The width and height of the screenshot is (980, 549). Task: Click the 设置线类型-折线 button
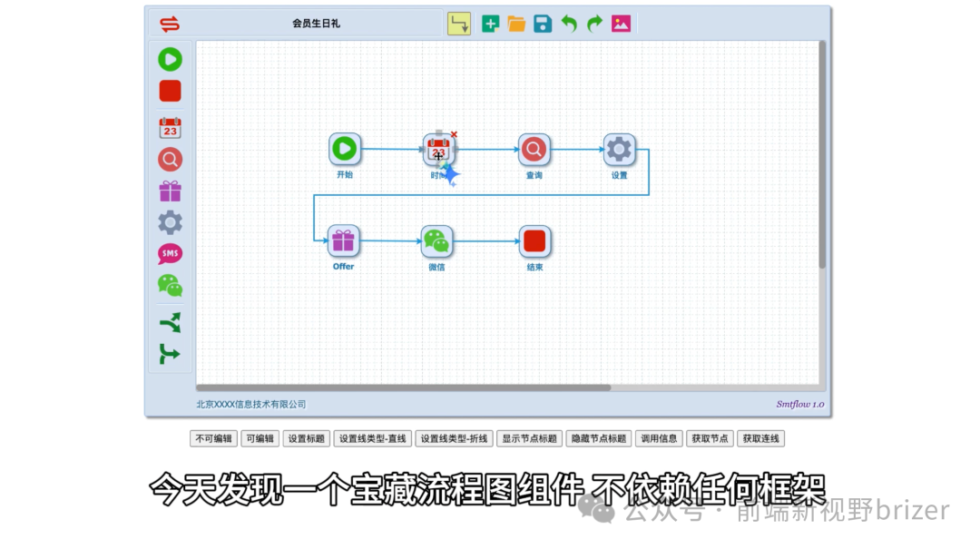[x=454, y=439]
